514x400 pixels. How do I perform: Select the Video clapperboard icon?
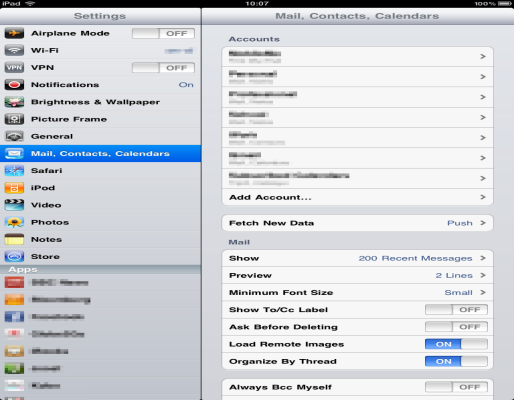14,205
